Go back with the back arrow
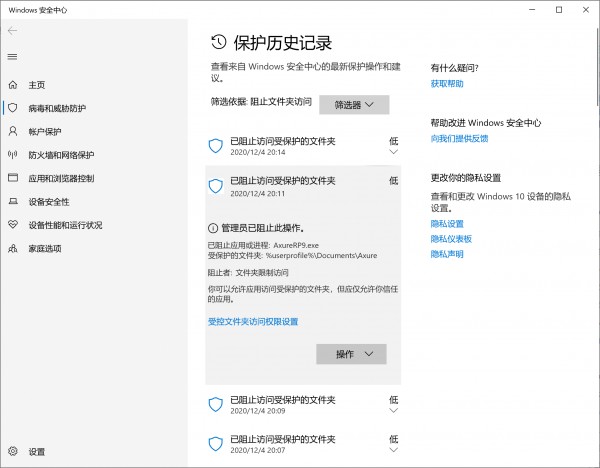The height and width of the screenshot is (468, 600). click(12, 31)
